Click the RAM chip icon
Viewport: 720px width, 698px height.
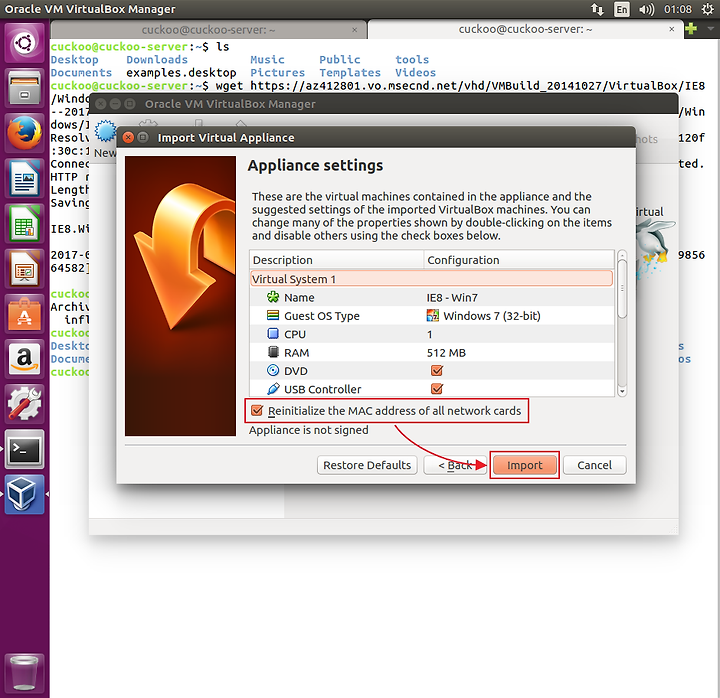[x=273, y=352]
